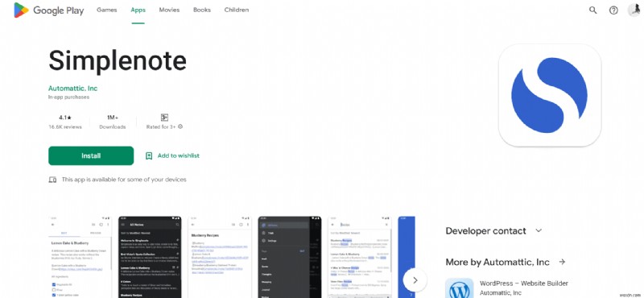Click the content rating info icon
Screen dimensions: 644x298
point(180,126)
